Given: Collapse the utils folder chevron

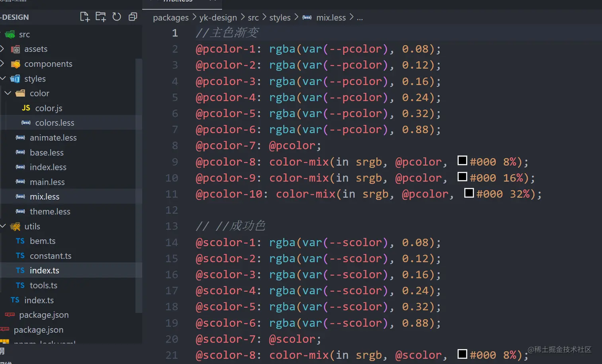Looking at the screenshot, I should pos(2,226).
